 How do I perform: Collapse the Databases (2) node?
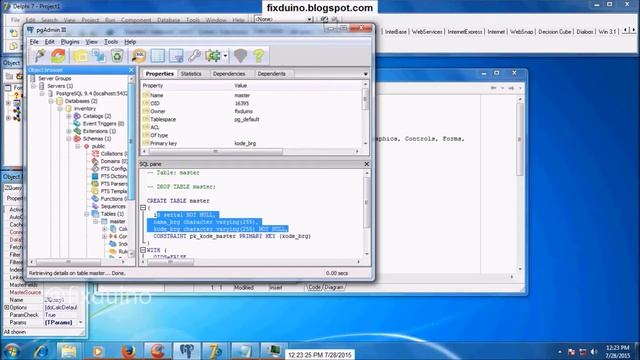[51, 101]
